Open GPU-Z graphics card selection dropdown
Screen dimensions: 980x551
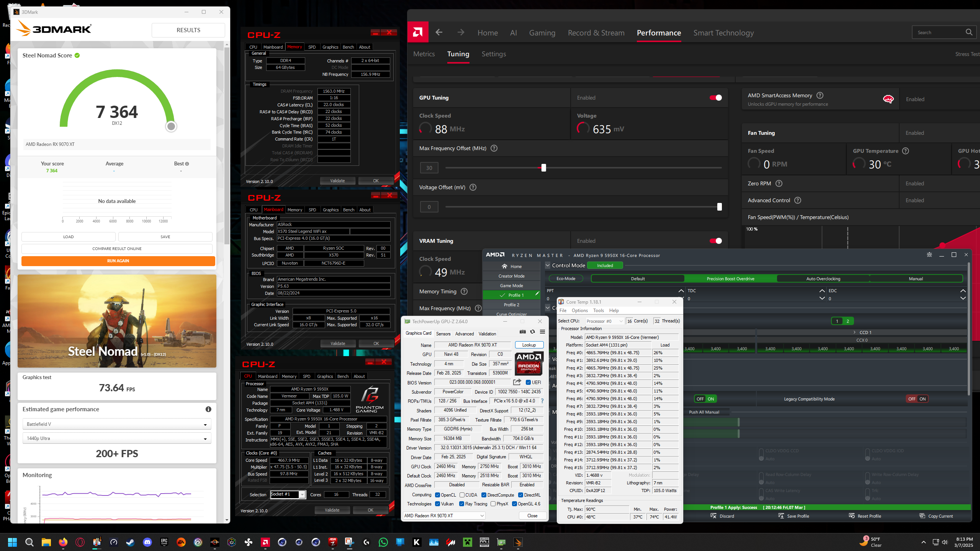(x=444, y=515)
